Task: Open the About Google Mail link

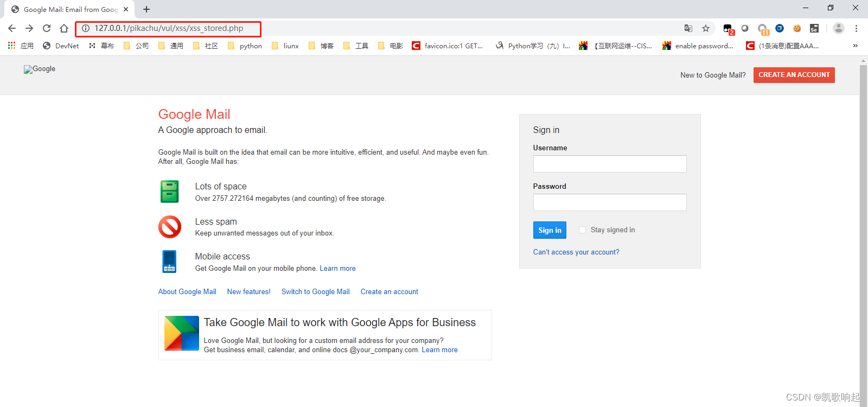Action: point(187,291)
